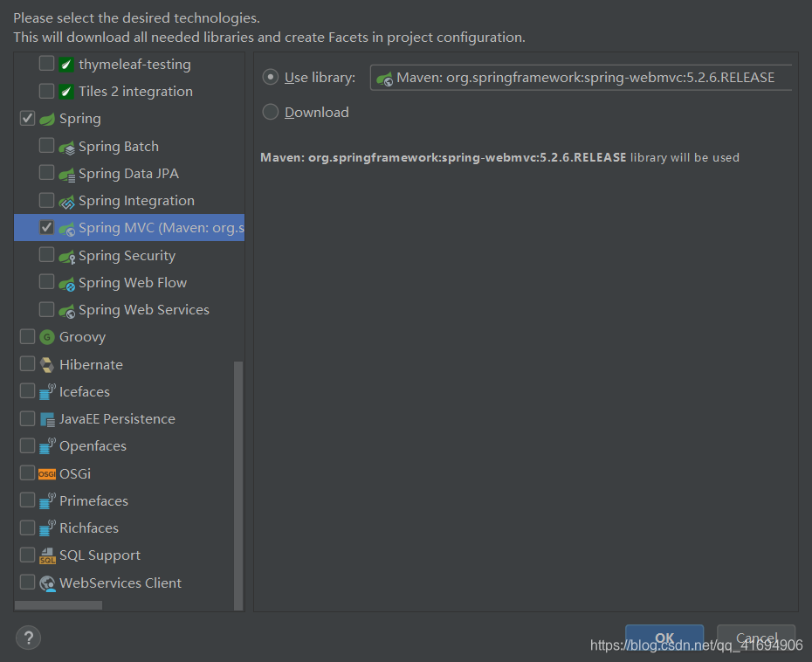This screenshot has height=662, width=812.
Task: Select the Hibernate row label
Action: 91,365
